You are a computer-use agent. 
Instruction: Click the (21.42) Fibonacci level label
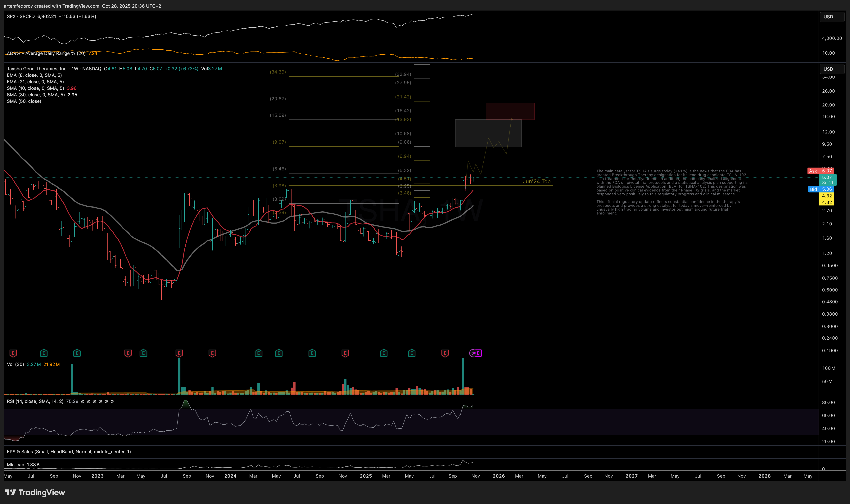coord(403,97)
